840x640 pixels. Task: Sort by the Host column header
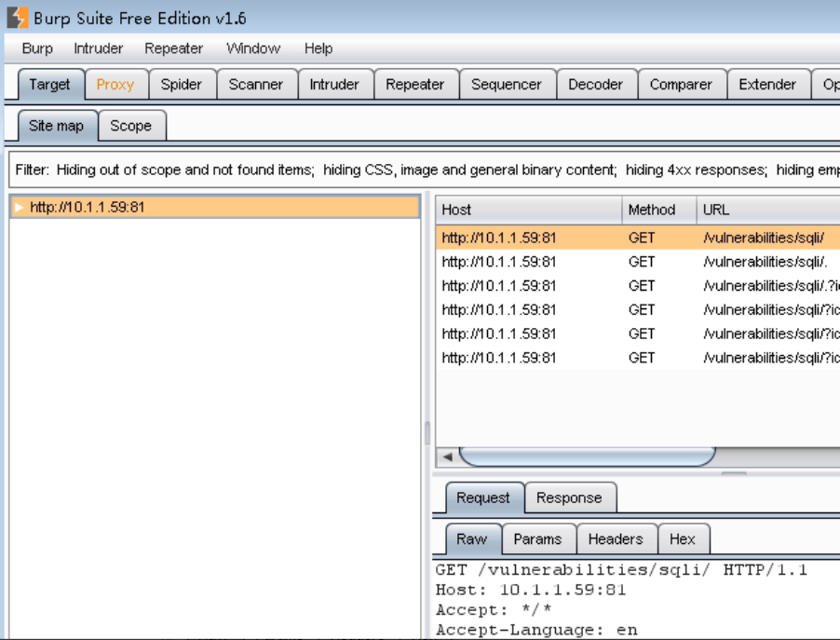pos(528,210)
